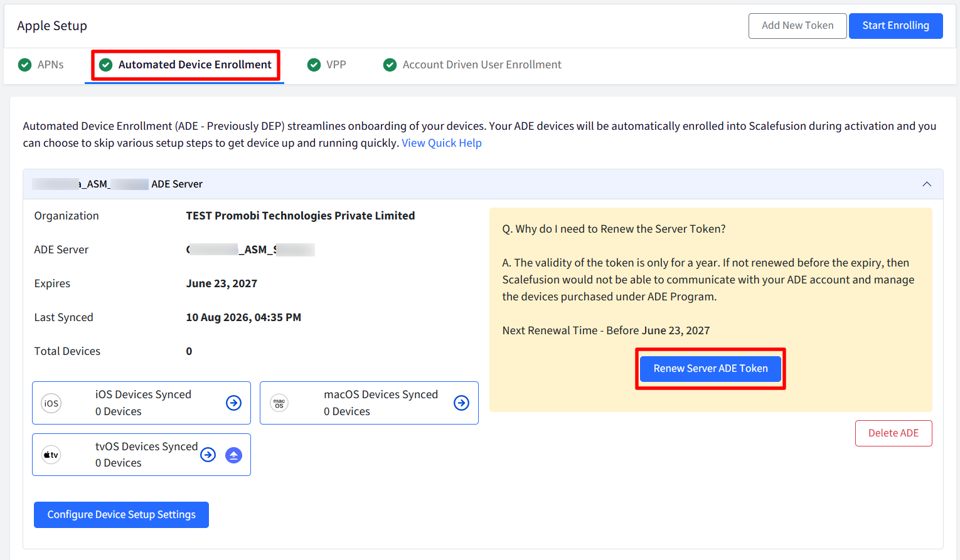The width and height of the screenshot is (960, 560).
Task: Click the Apple TV badge icon
Action: click(51, 455)
